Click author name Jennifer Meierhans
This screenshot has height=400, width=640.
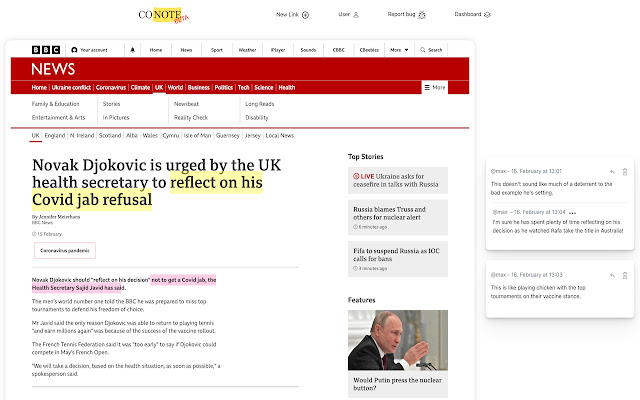[x=59, y=217]
